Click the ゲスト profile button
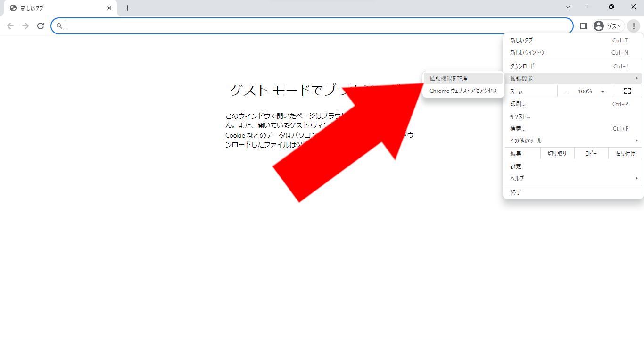 coord(608,26)
